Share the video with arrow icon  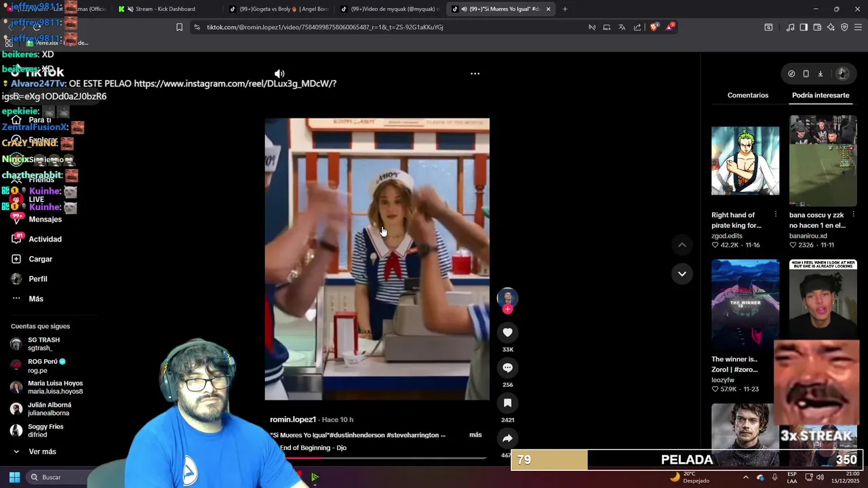click(x=507, y=438)
